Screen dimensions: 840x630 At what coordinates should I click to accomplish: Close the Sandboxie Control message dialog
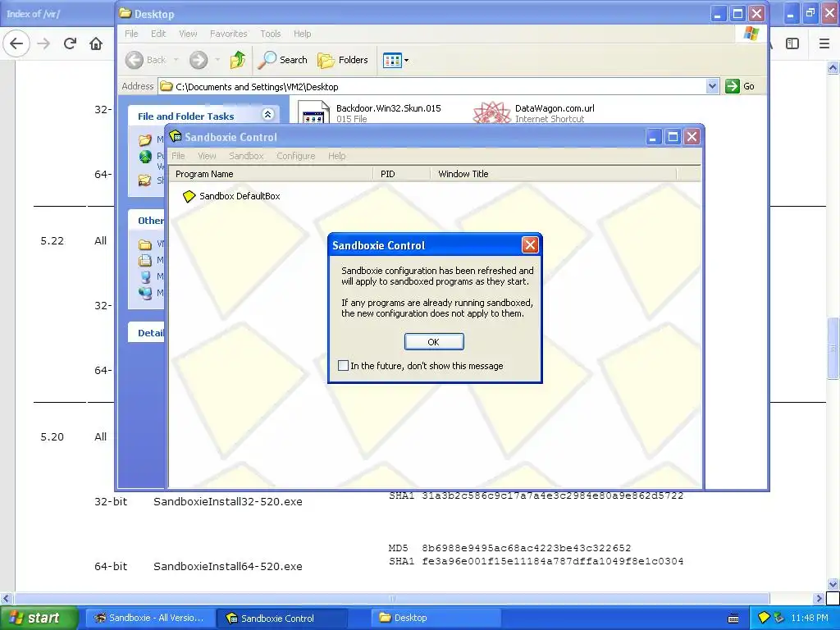click(x=530, y=244)
